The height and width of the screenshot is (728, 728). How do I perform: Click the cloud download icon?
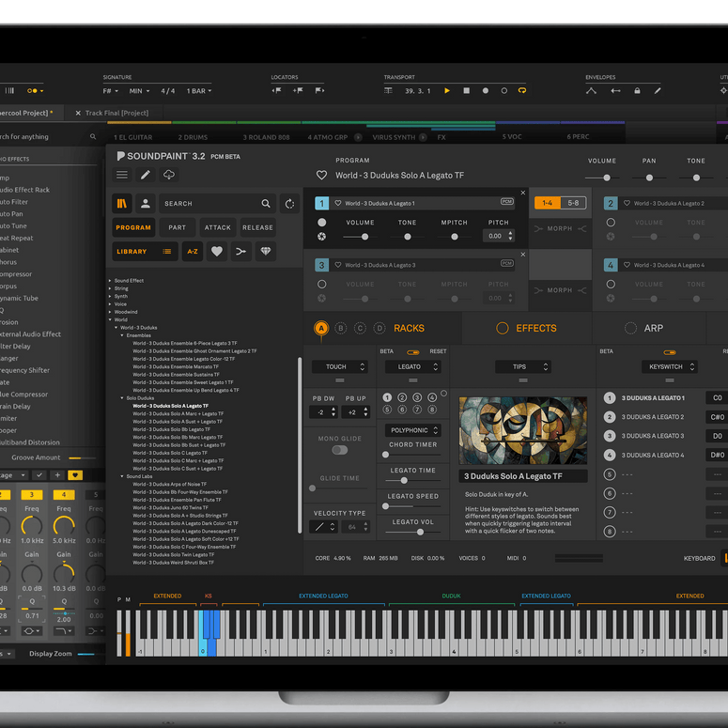169,175
